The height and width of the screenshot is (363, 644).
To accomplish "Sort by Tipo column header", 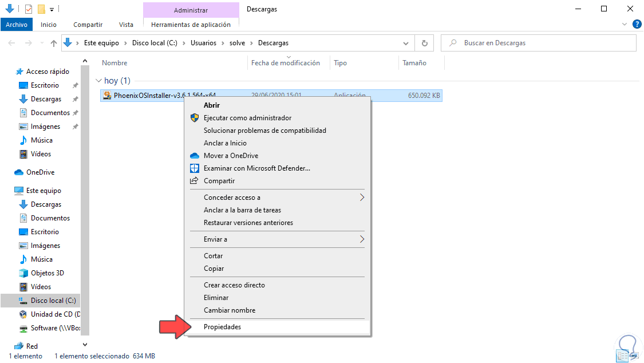I will (340, 63).
